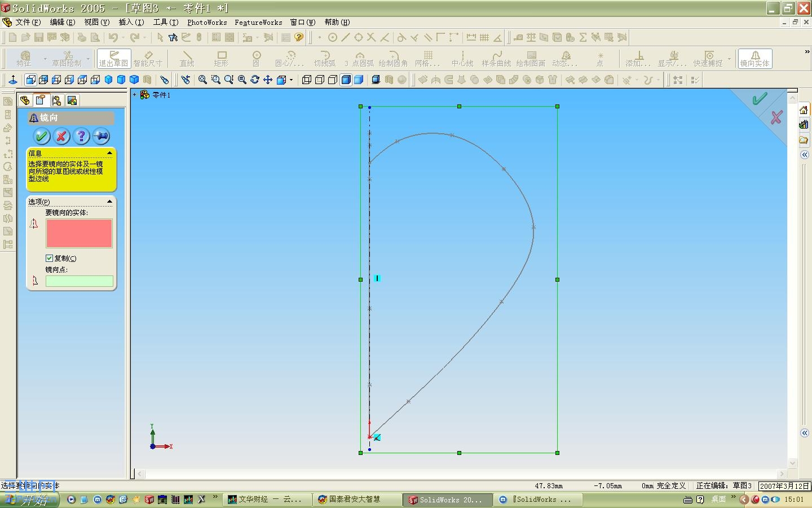Click the Rotate View icon
This screenshot has height=508, width=812.
pyautogui.click(x=255, y=80)
